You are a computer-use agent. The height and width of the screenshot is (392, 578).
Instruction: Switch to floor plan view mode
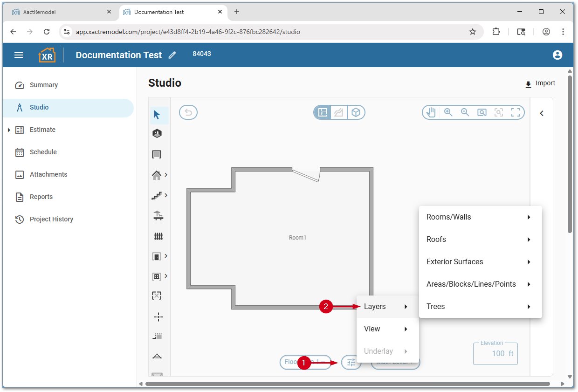(x=322, y=112)
